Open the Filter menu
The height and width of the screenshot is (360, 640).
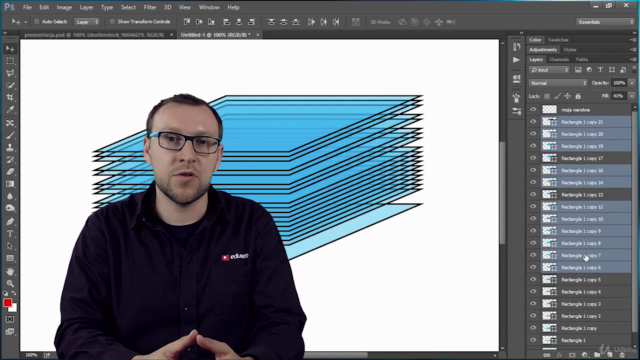(150, 7)
